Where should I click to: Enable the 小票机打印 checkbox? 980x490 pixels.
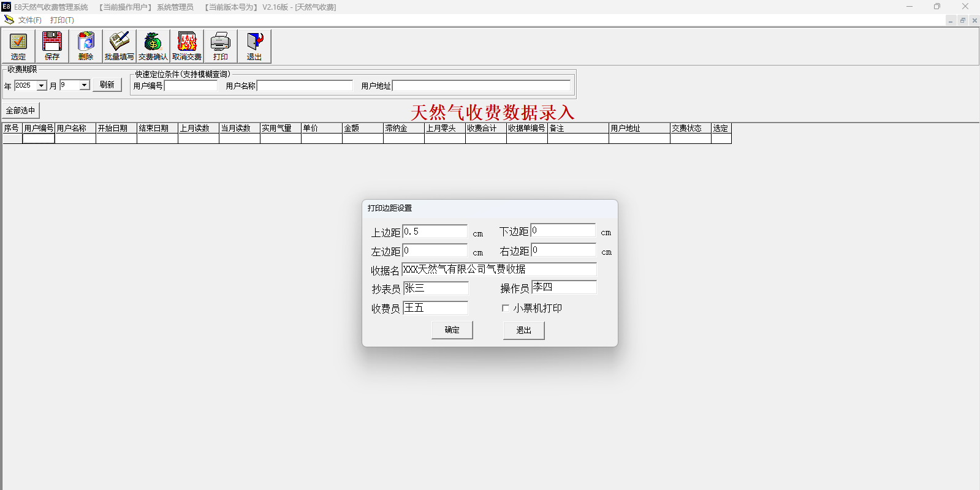coord(506,308)
